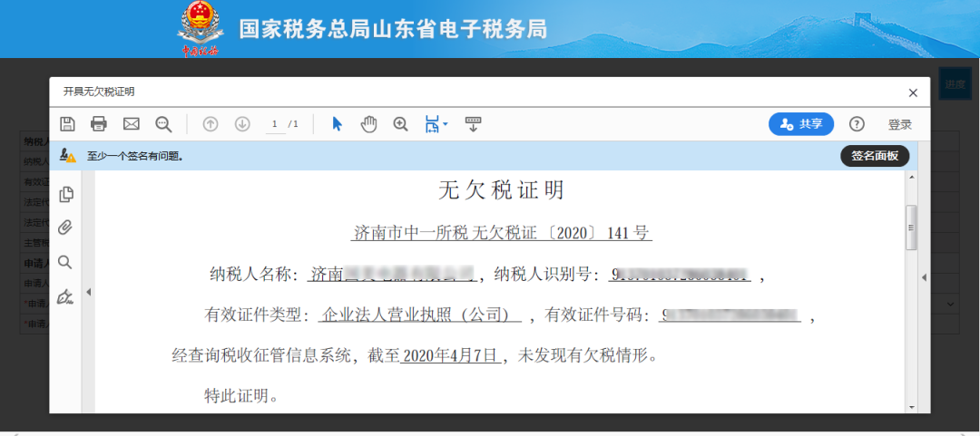
Task: Print the tax certificate document
Action: pos(99,123)
